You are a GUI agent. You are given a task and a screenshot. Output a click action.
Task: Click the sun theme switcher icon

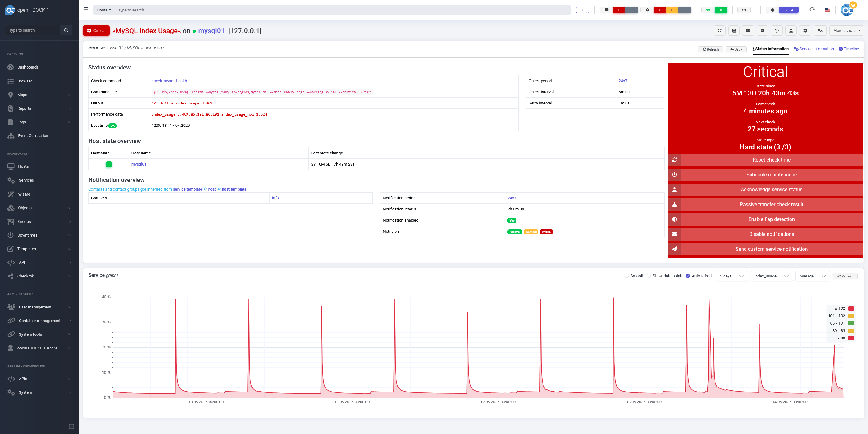pos(812,10)
